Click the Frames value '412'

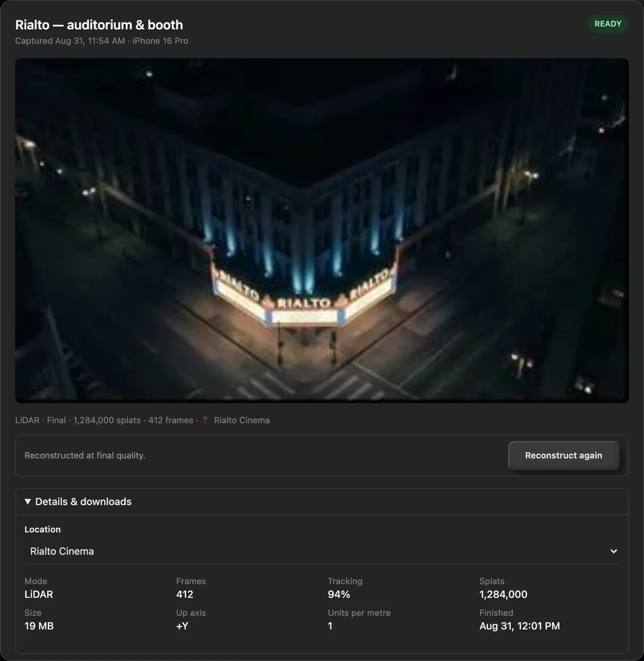pos(185,594)
